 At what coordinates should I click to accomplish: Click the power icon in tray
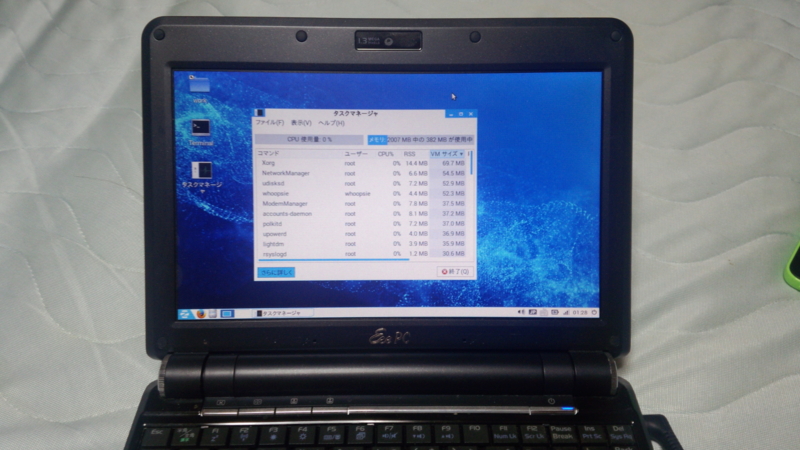point(594,312)
